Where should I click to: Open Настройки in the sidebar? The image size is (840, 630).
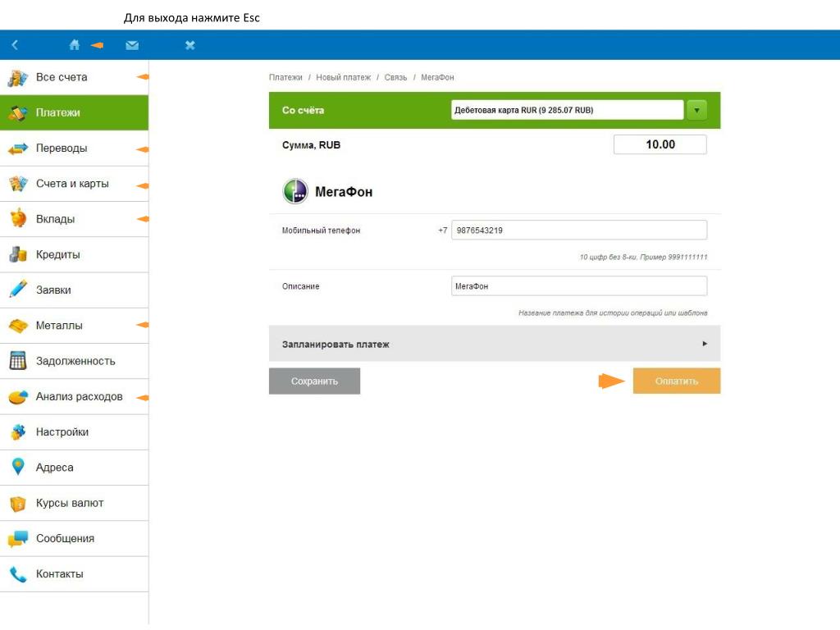[75, 431]
